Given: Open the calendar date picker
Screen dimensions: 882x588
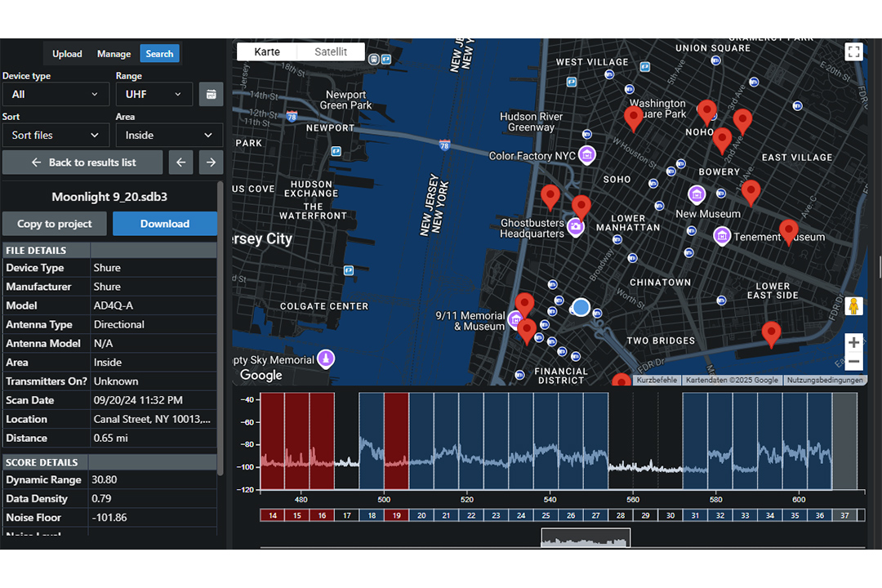Looking at the screenshot, I should 211,95.
